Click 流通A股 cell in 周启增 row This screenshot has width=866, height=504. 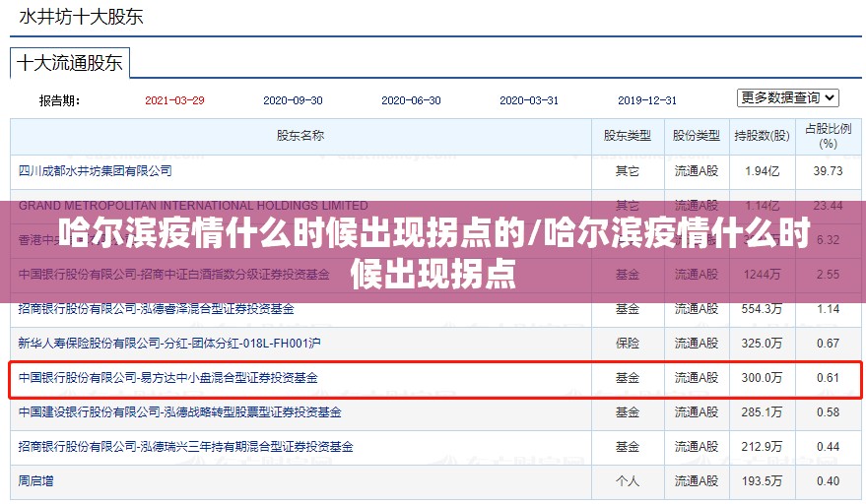click(697, 480)
